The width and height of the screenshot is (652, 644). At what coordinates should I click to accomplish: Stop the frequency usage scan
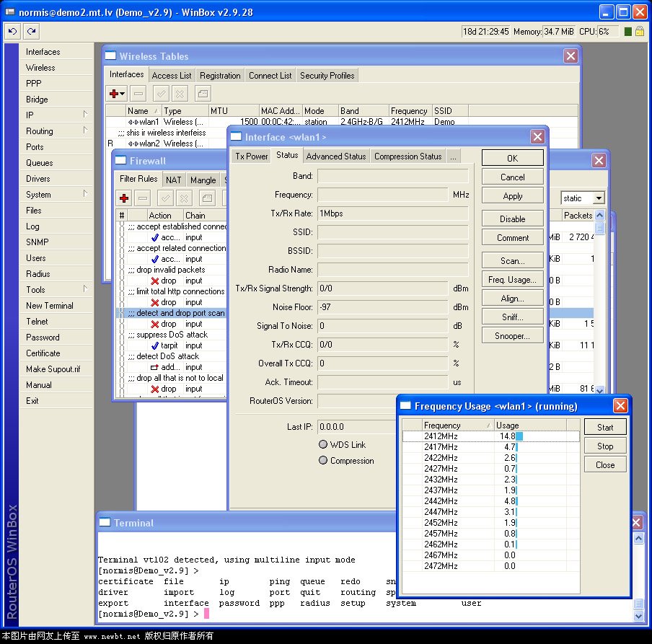click(605, 446)
